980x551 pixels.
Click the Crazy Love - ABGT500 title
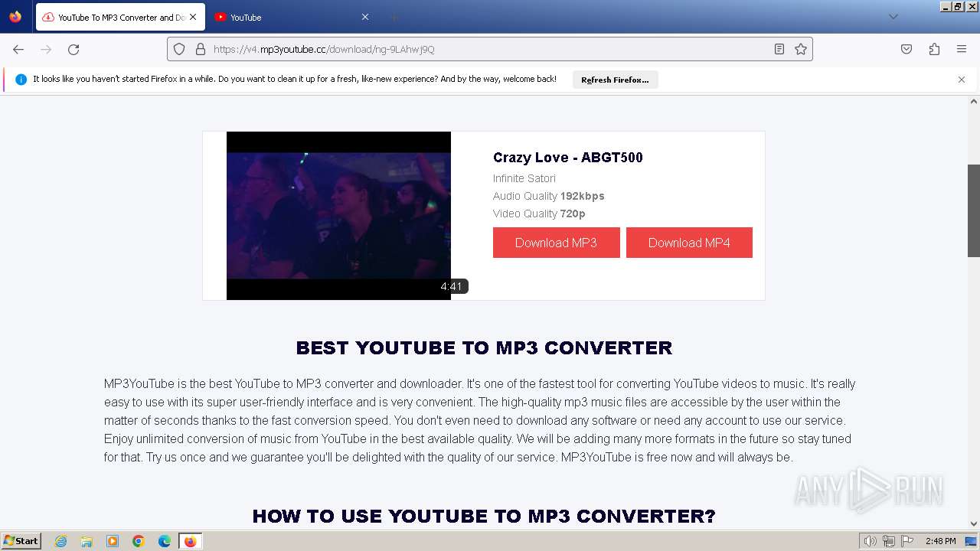568,158
